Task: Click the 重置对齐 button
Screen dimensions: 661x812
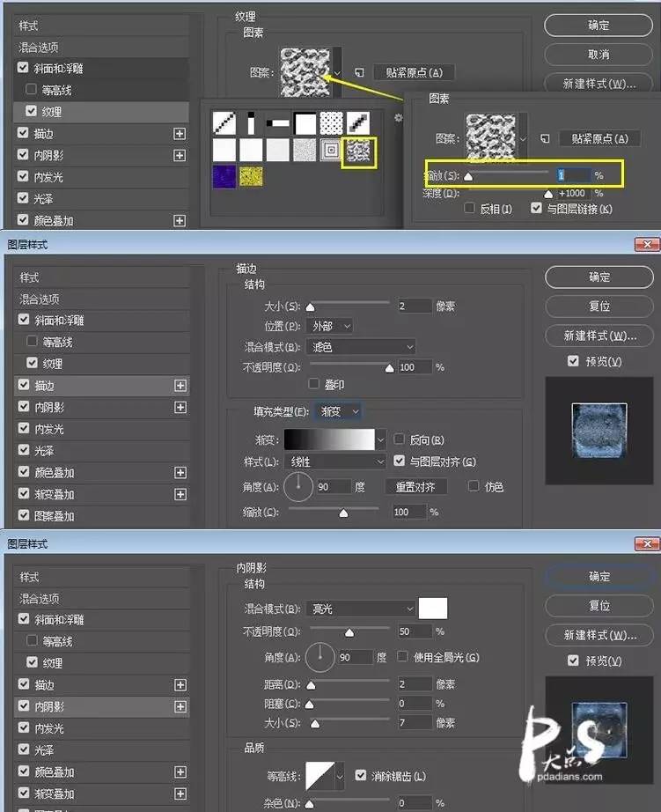Action: click(415, 487)
